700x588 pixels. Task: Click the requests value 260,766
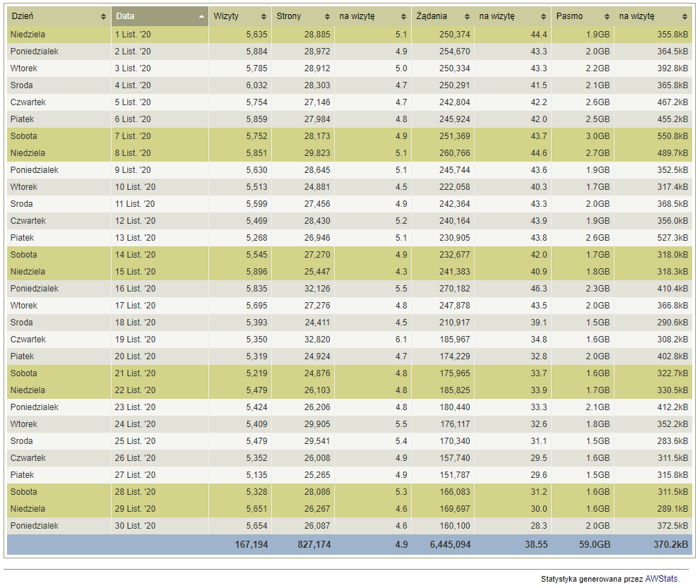[454, 153]
